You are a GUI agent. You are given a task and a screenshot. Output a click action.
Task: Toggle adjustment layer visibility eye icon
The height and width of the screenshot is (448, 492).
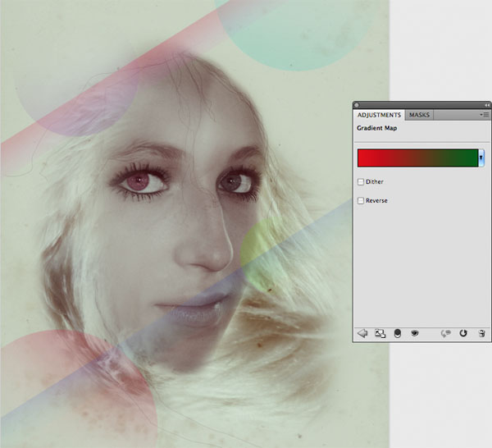point(414,333)
